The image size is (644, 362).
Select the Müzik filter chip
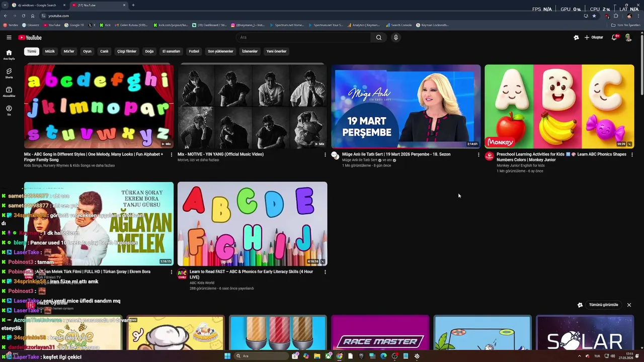50,51
